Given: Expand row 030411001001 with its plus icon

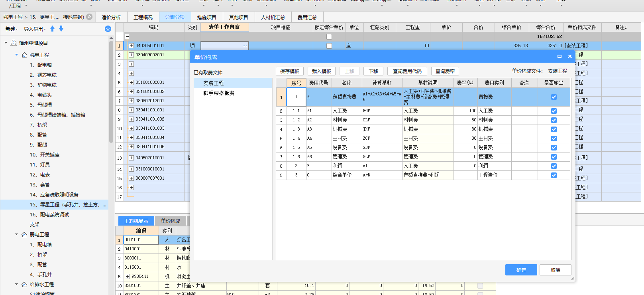Looking at the screenshot, I should pos(131,110).
